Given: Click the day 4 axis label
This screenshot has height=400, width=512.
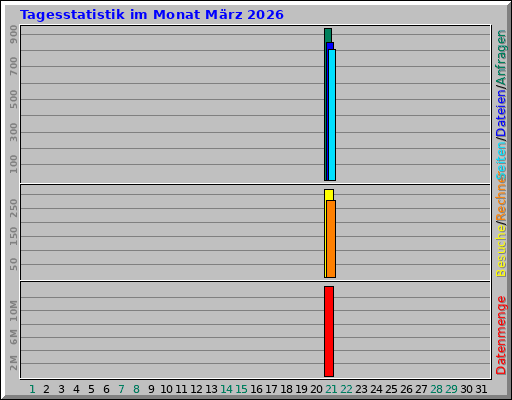Looking at the screenshot, I should click(76, 389).
